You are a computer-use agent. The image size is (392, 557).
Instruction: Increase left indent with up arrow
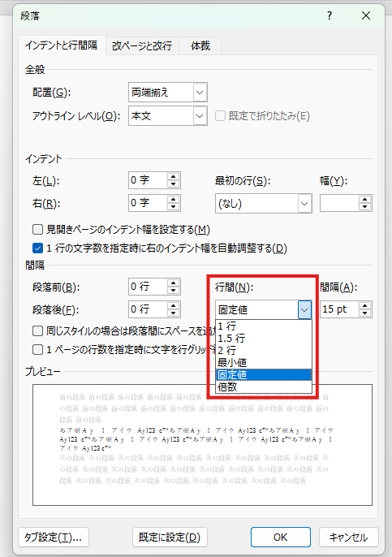click(174, 176)
